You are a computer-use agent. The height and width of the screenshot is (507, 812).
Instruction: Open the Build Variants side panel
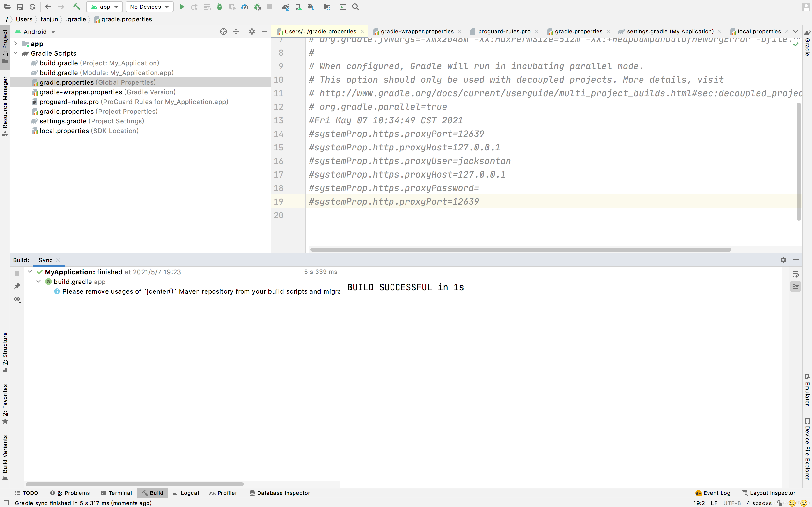pyautogui.click(x=5, y=458)
